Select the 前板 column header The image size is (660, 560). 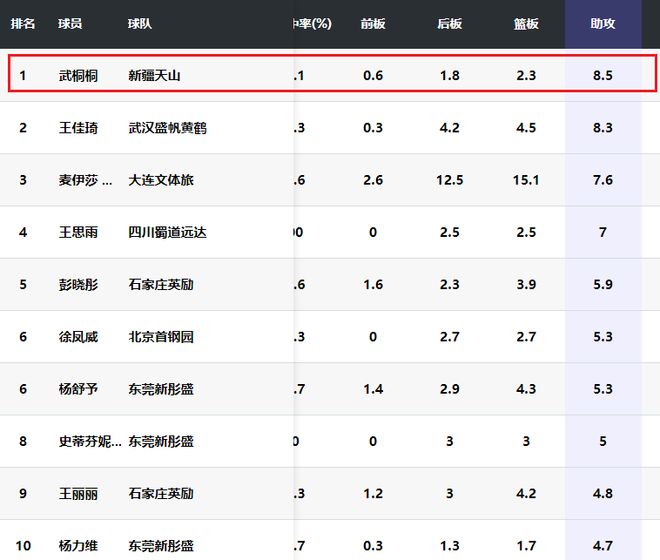[373, 24]
